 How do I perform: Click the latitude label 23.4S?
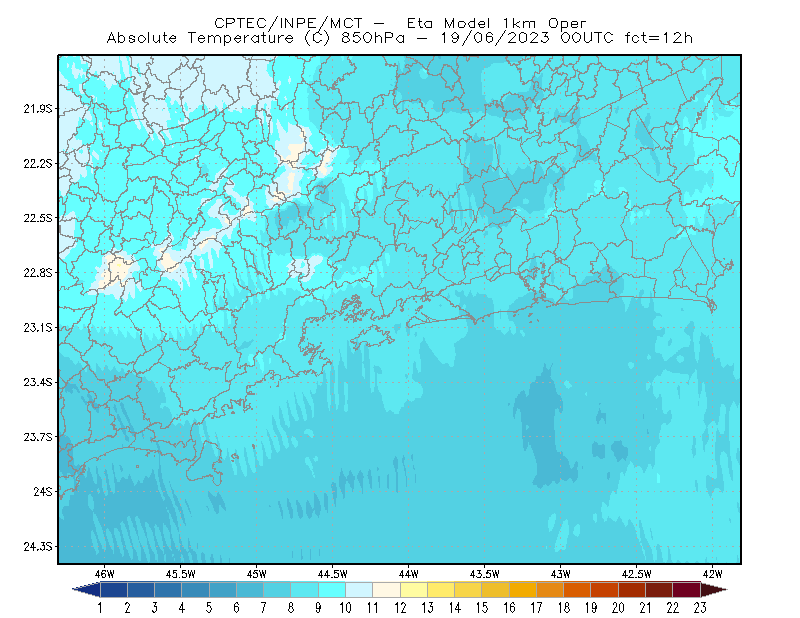point(38,382)
